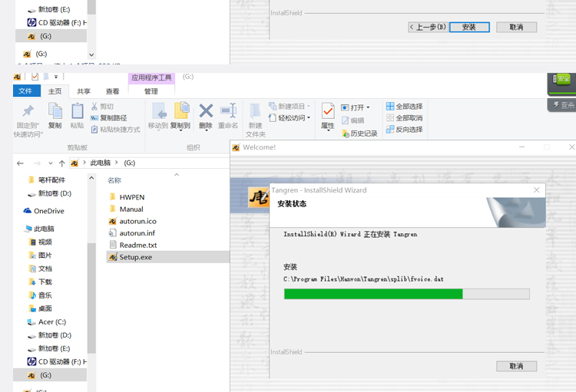The height and width of the screenshot is (392, 576).
Task: Click the Cut (剪切) scissors icon
Action: pyautogui.click(x=95, y=107)
